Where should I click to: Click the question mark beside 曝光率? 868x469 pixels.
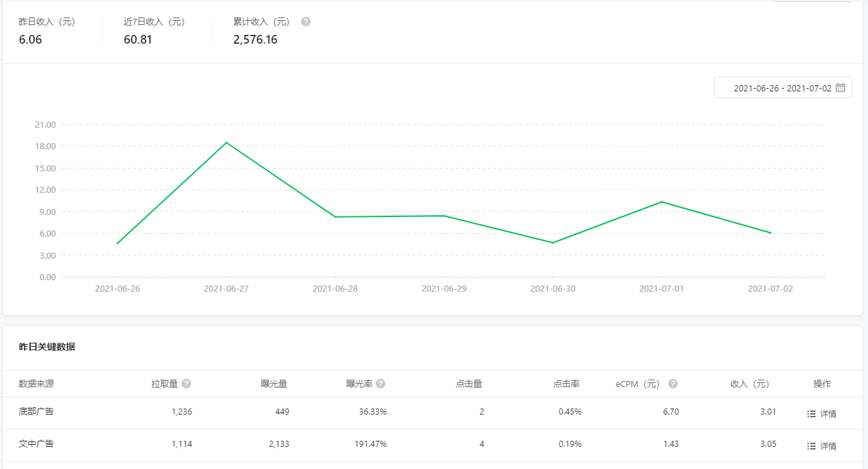coord(381,384)
